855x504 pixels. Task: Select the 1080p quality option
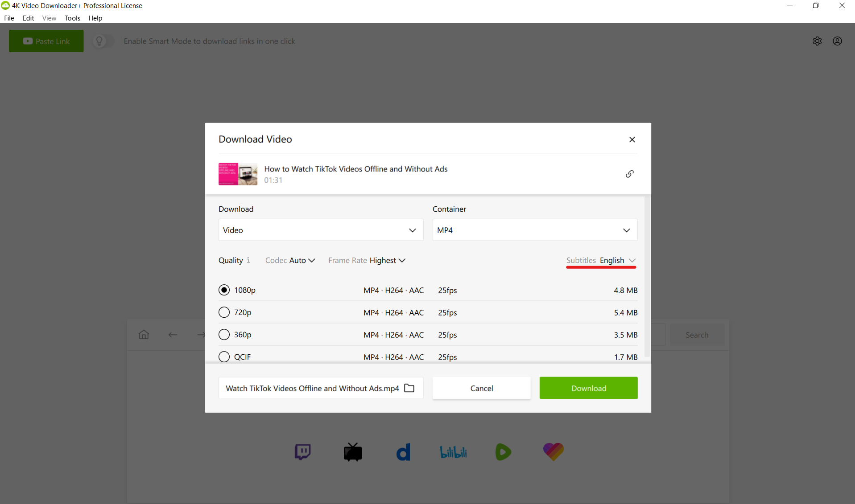(224, 290)
